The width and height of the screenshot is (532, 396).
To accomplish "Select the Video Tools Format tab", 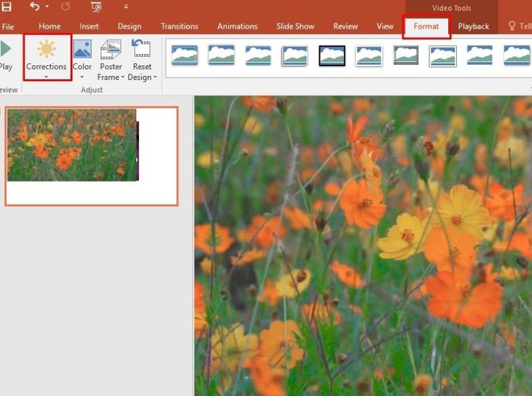I will point(426,27).
